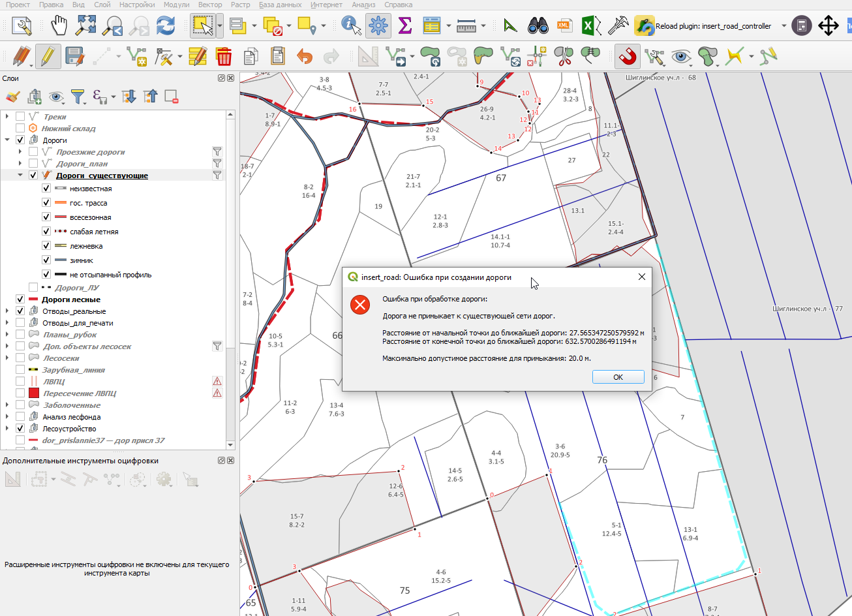This screenshot has width=852, height=616.
Task: Click the Undo arrow in the toolbar
Action: point(305,57)
